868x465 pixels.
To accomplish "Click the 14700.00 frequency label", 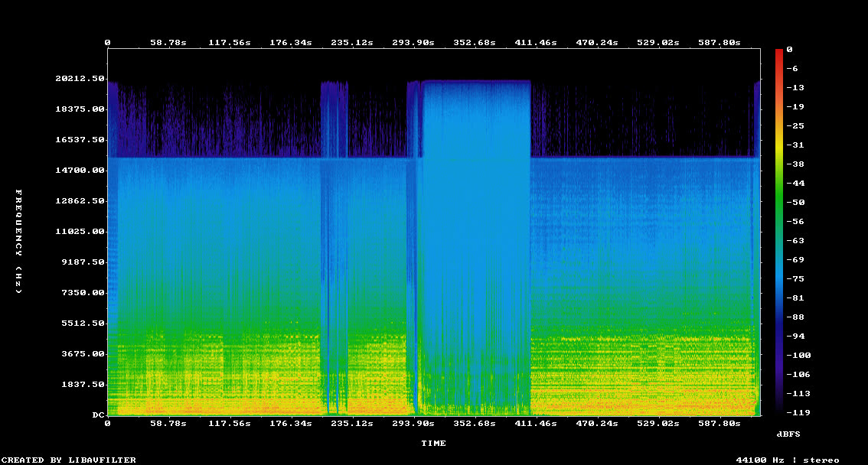I will click(80, 171).
